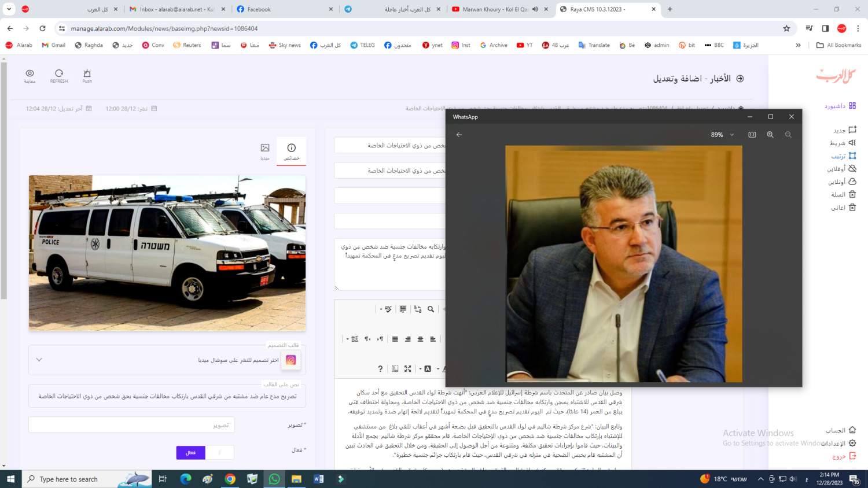Align text left in the editor
868x488 pixels.
pyautogui.click(x=433, y=339)
